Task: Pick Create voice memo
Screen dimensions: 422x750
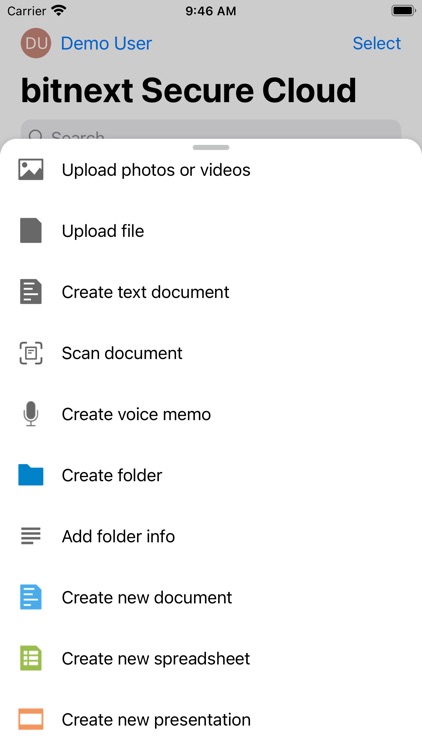Action: coord(136,414)
